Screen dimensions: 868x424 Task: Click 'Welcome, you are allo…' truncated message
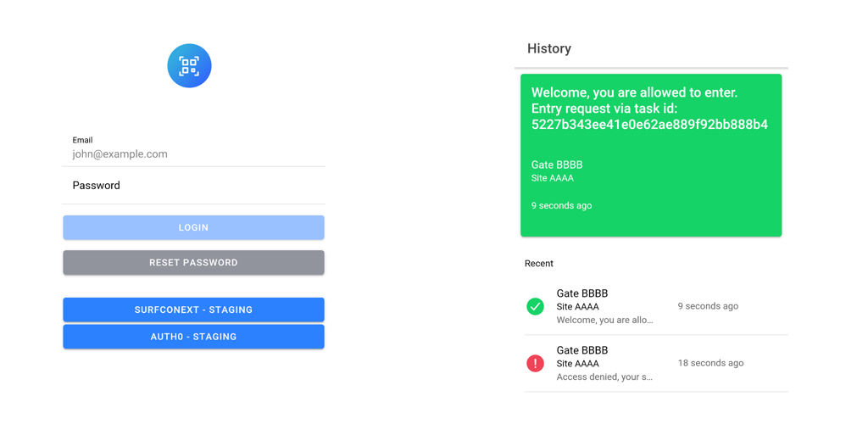[x=604, y=320]
